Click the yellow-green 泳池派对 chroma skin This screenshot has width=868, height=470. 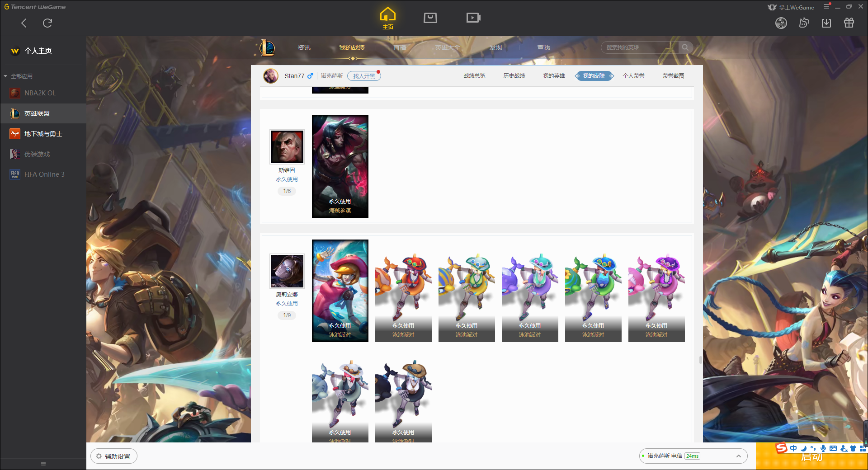click(467, 297)
